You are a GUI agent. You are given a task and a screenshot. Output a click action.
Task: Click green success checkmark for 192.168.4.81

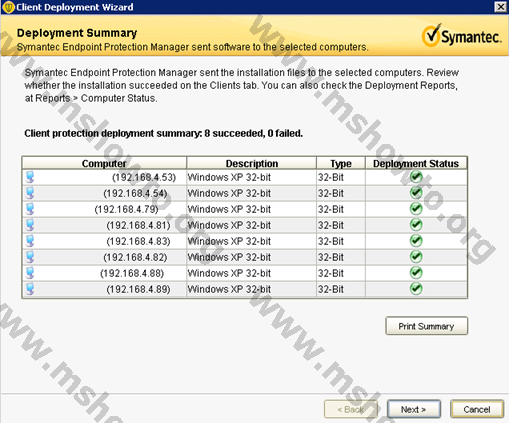click(x=416, y=225)
